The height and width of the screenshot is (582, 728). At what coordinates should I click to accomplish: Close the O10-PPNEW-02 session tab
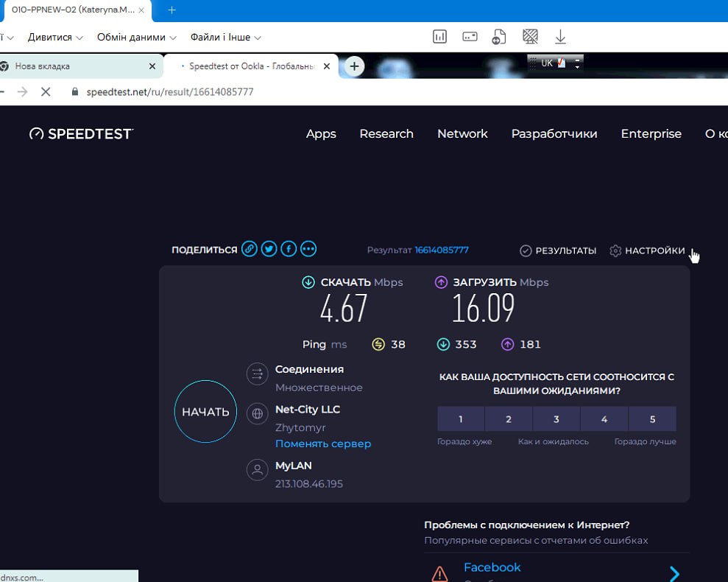tap(141, 10)
